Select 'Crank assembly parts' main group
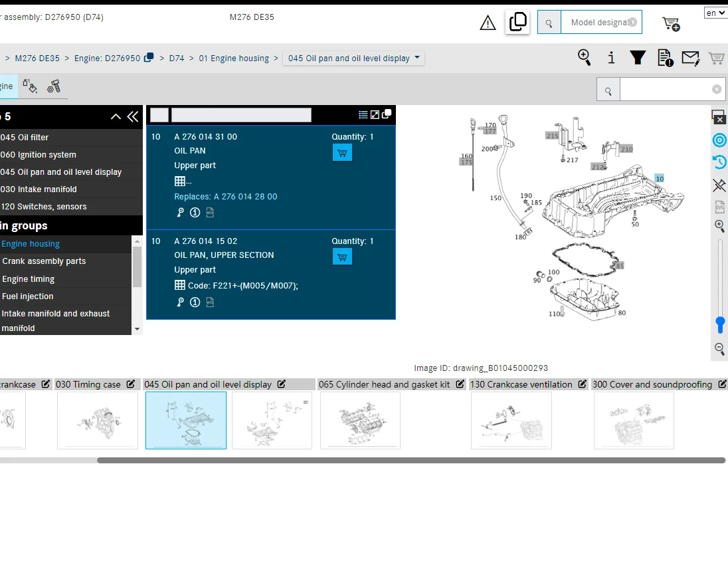Screen dimensions: 728x583 point(66,261)
